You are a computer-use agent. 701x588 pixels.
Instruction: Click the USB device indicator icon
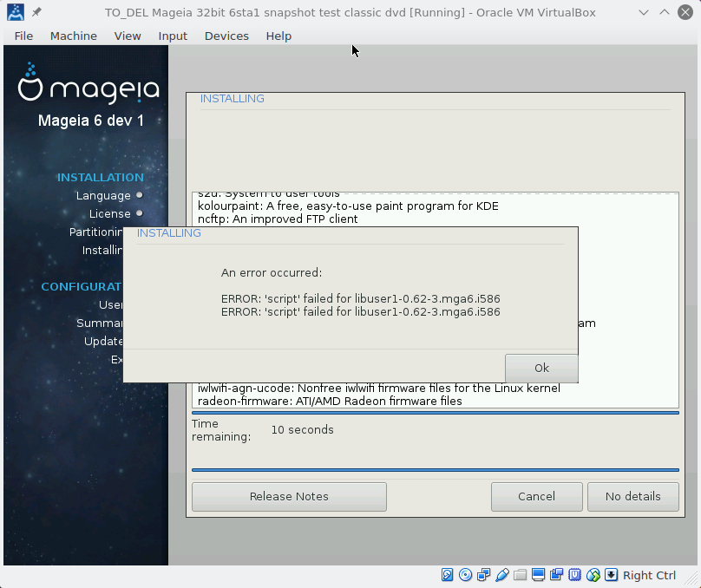[502, 575]
